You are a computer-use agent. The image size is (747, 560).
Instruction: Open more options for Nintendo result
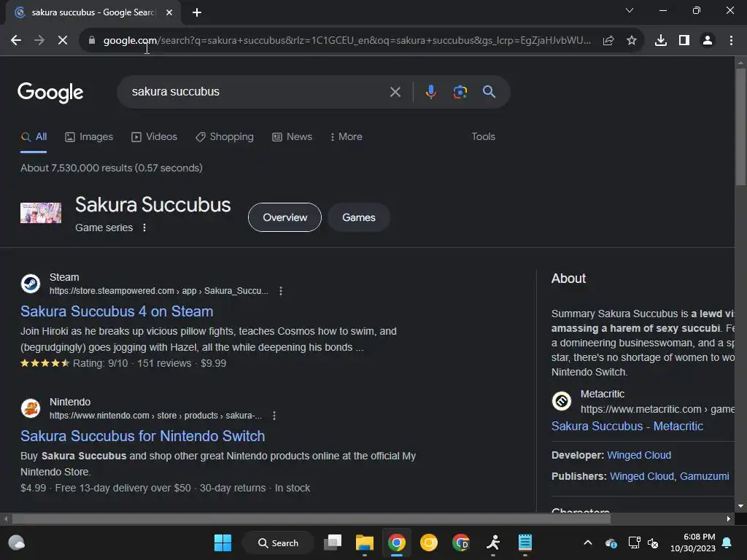coord(274,416)
